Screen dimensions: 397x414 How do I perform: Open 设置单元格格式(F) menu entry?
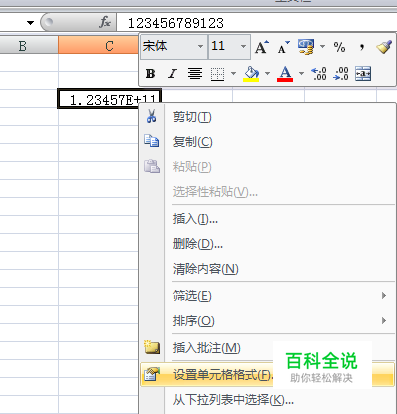[267, 375]
